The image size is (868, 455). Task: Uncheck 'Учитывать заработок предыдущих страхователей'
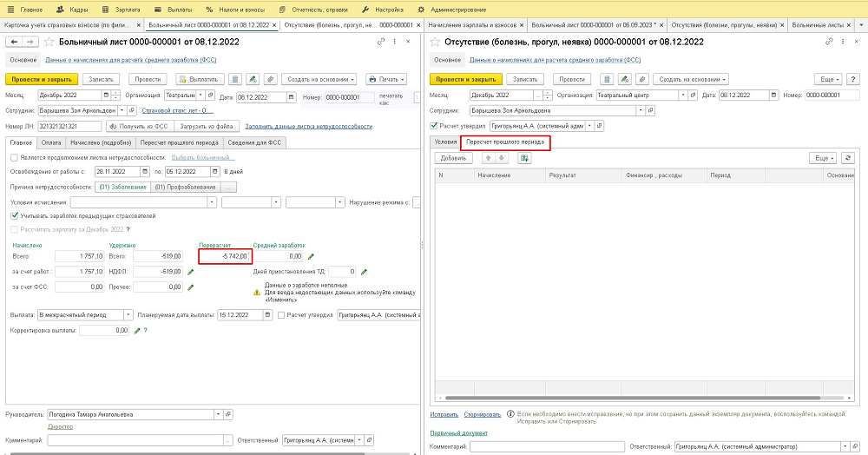(x=13, y=215)
